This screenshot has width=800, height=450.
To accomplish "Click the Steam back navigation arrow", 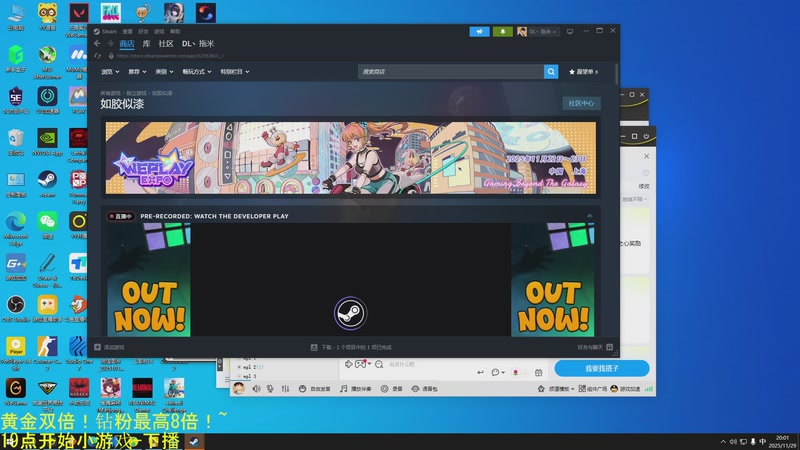I will [97, 44].
